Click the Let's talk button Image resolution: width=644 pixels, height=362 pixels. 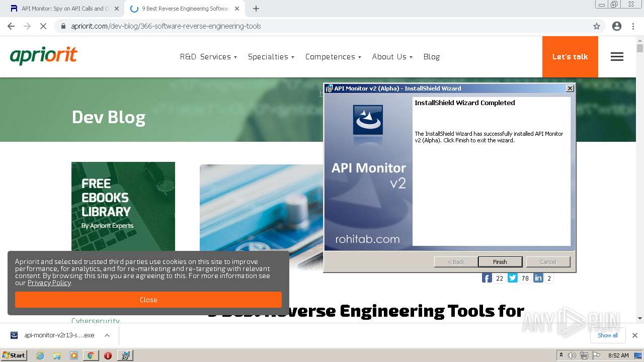(570, 57)
